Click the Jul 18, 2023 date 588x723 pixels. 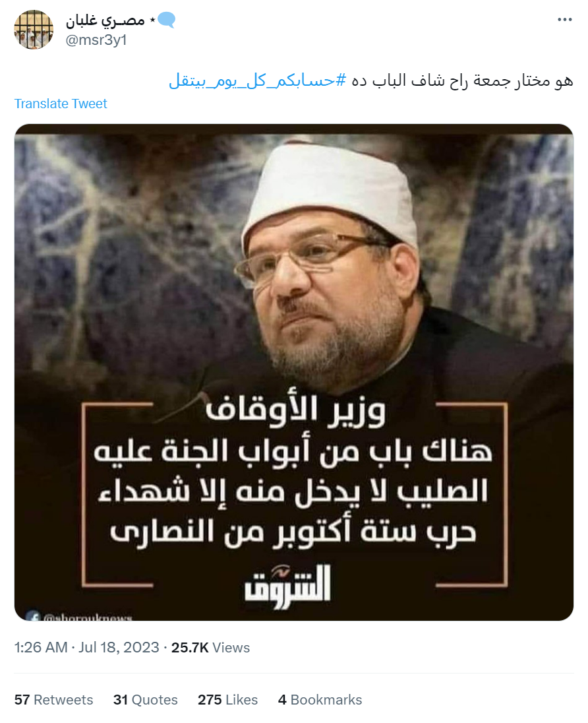click(119, 647)
